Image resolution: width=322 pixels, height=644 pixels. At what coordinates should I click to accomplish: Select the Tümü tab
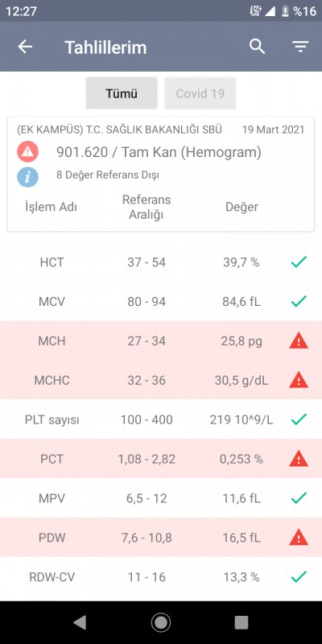tap(122, 93)
